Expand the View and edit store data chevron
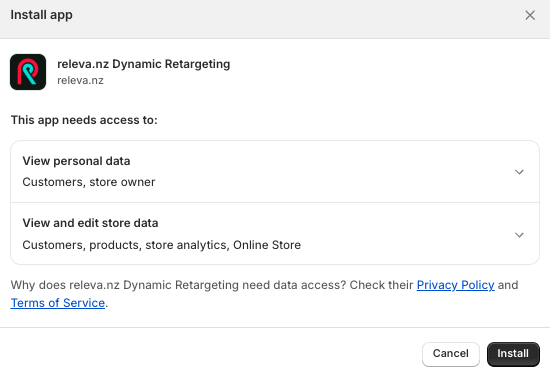Viewport: 550px width, 376px height. [x=519, y=235]
